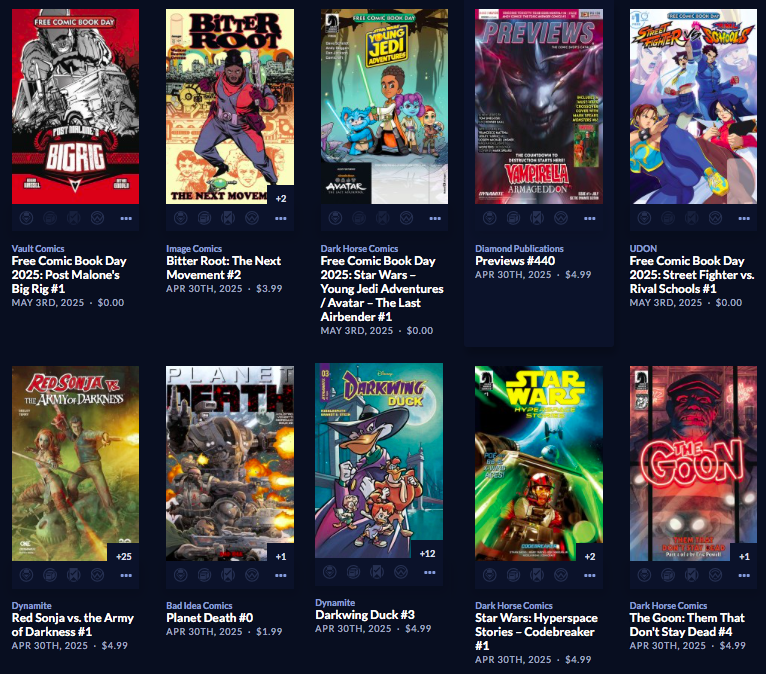Mark the Young Jedi Adventures issue as read
Screen dimensions: 766x674
click(383, 218)
